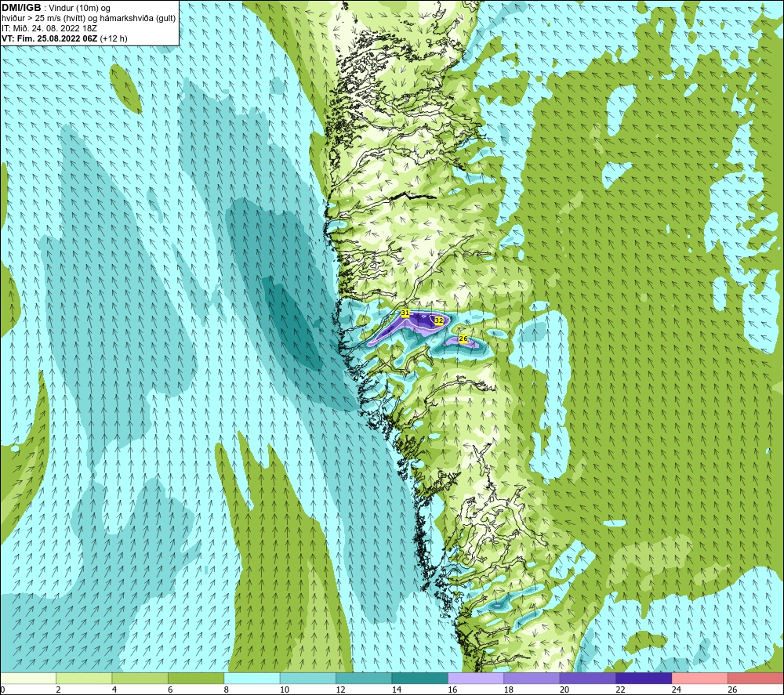
Task: Pick the purple 18–20 colour bar segment
Action: 532,679
